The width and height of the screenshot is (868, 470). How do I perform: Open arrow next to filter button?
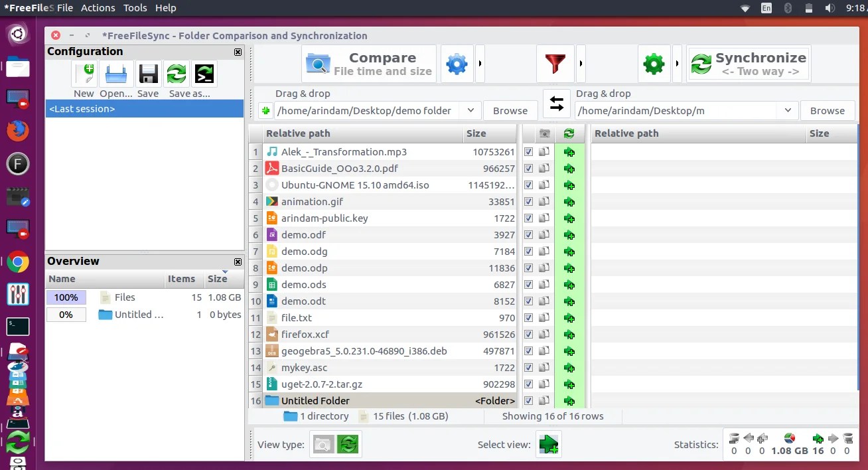point(581,64)
